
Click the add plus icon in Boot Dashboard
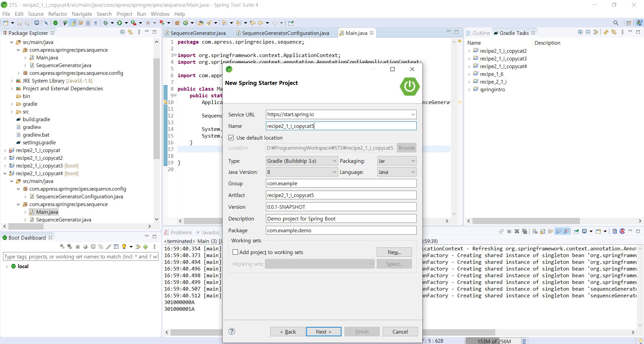[x=146, y=247]
